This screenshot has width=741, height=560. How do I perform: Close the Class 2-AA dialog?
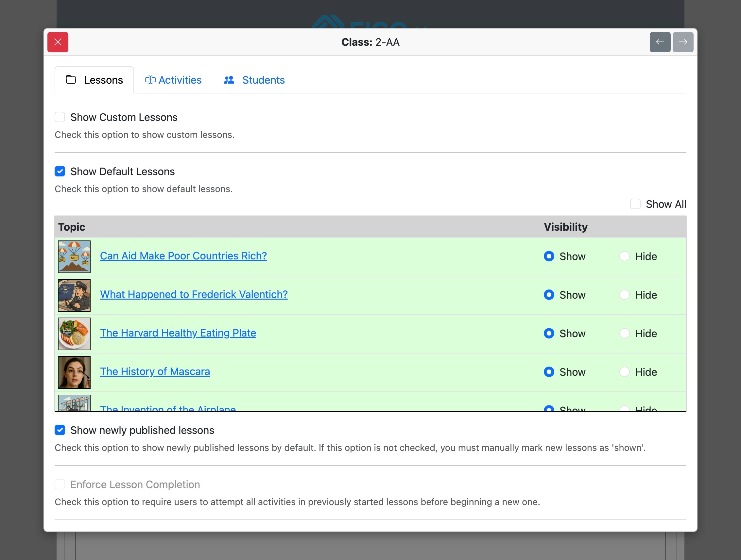click(x=58, y=42)
